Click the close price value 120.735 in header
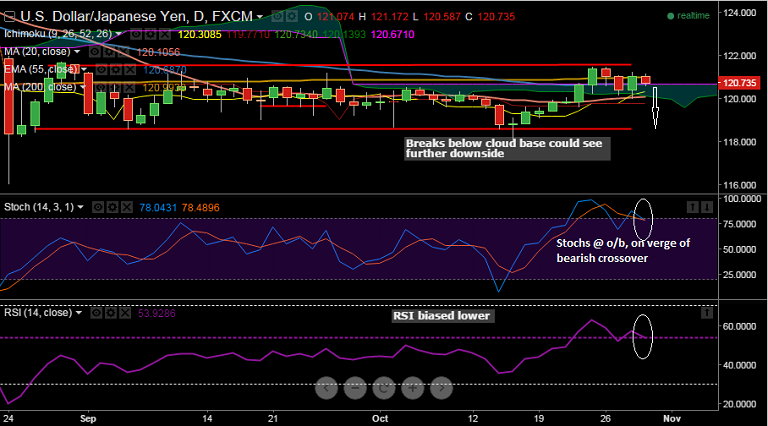Viewport: 768px width, 426px height. [496, 17]
